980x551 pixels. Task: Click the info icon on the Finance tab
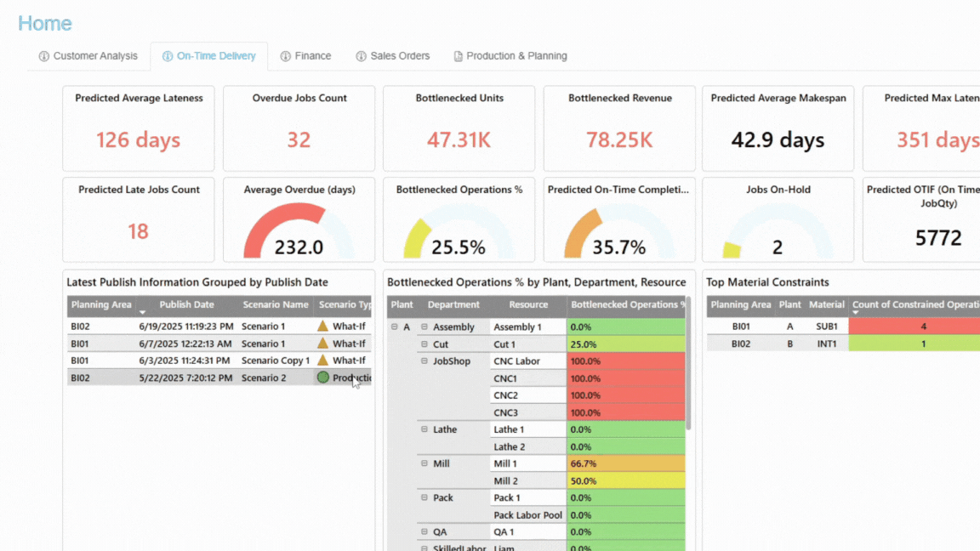(288, 56)
